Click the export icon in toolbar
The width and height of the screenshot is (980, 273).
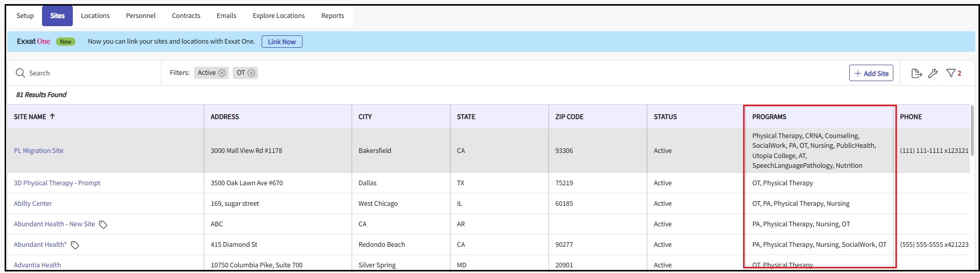tap(916, 73)
